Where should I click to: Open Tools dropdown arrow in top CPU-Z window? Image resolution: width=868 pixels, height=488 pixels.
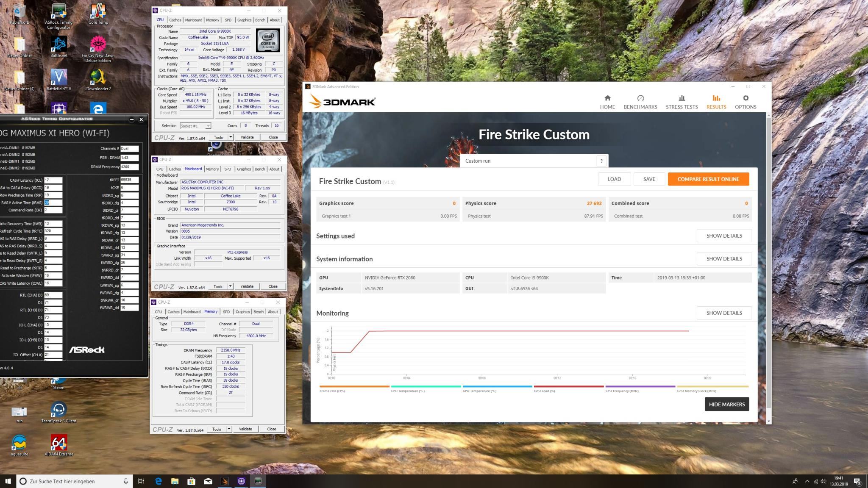[x=231, y=137]
